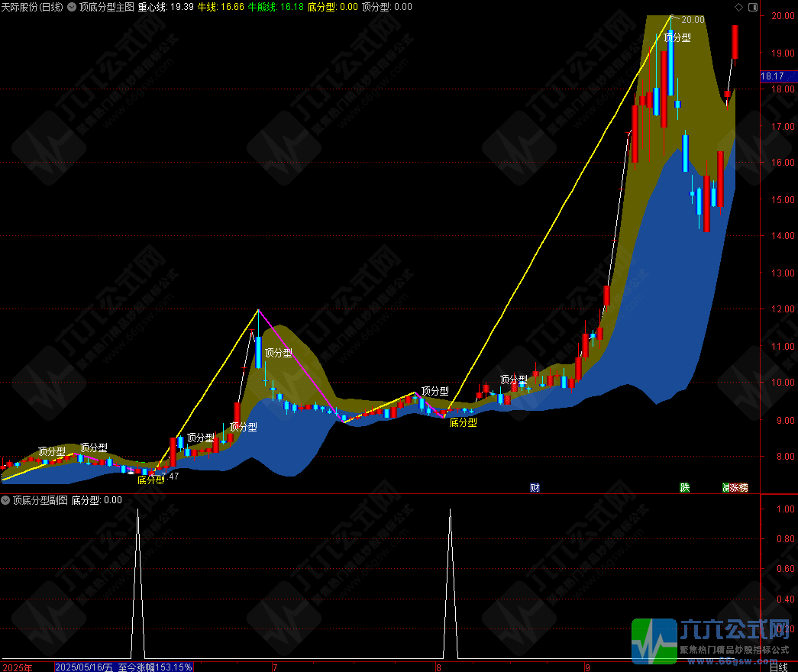
Task: Click the 2025/05/16 date info label
Action: 85,667
